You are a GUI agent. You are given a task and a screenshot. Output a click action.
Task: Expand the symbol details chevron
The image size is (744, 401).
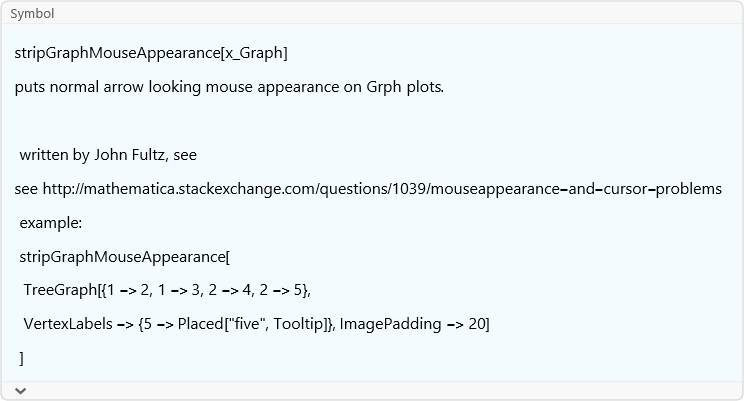pos(20,389)
